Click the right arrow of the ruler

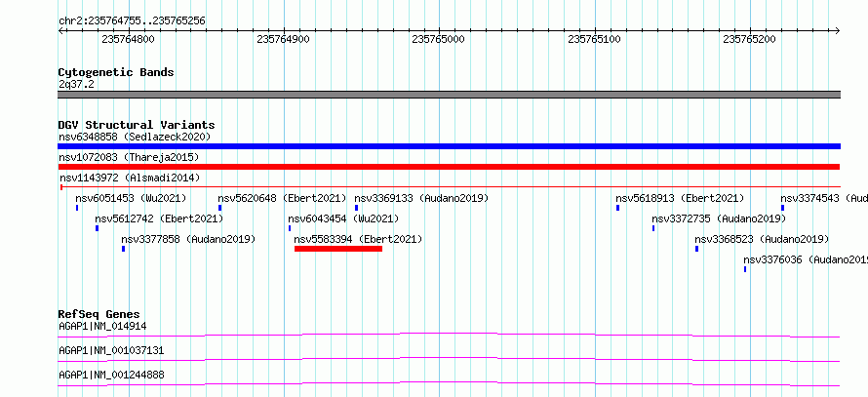(838, 31)
